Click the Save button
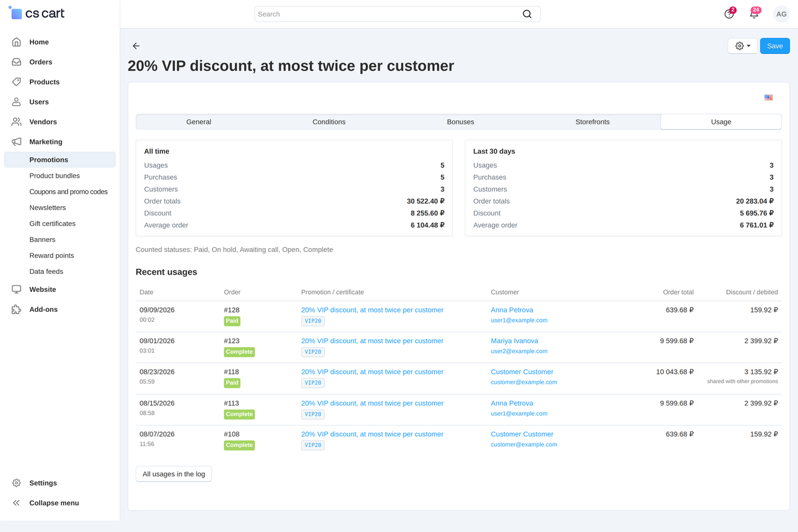 pos(775,46)
